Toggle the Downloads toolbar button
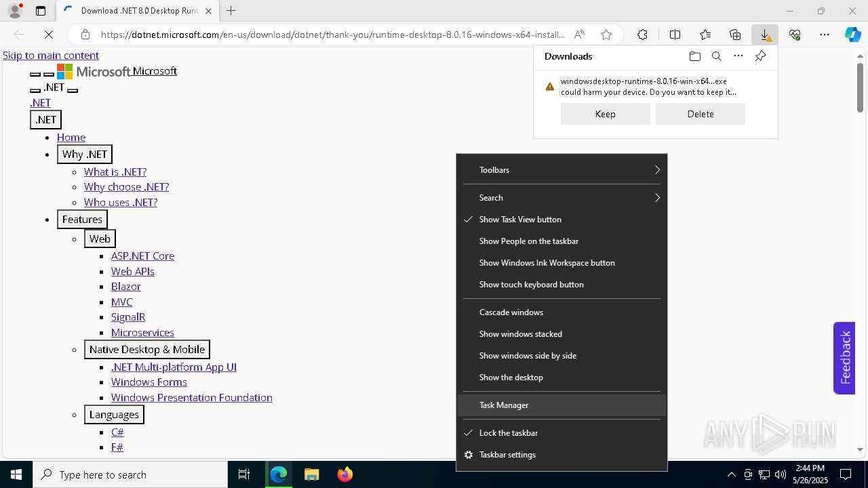Image resolution: width=868 pixels, height=488 pixels. (765, 35)
